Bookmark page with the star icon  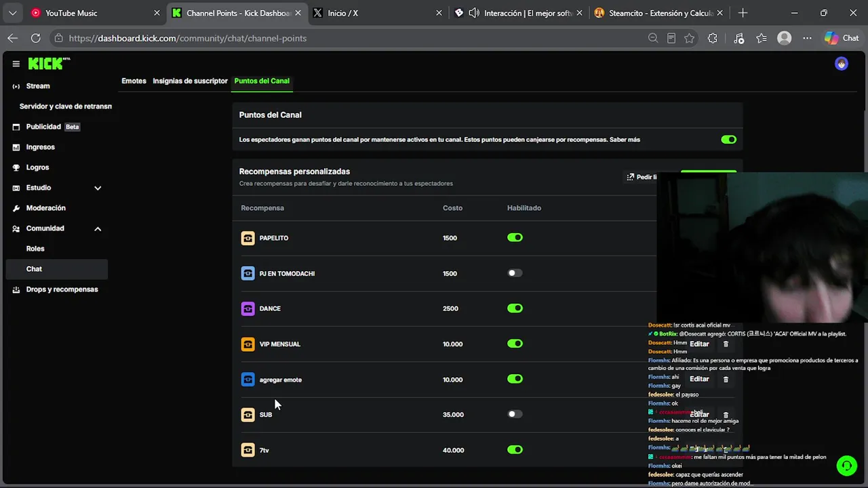(690, 38)
